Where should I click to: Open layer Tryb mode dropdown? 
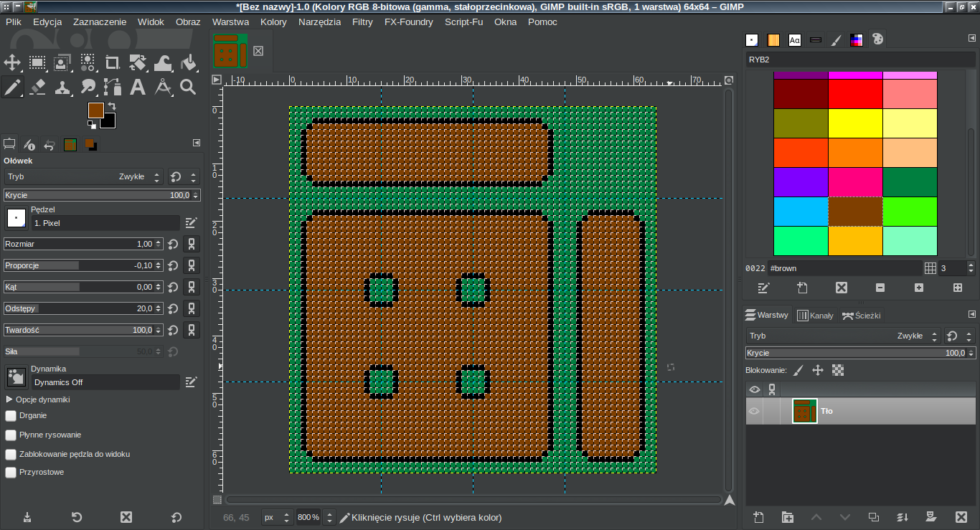point(843,336)
